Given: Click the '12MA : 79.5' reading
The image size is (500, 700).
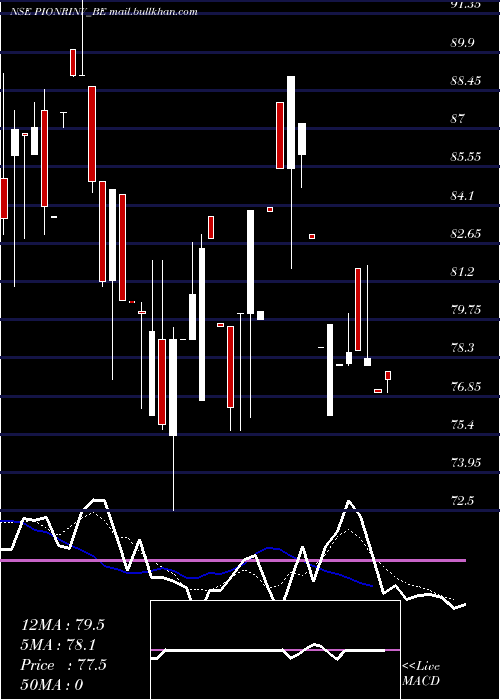Looking at the screenshot, I should click(62, 625).
